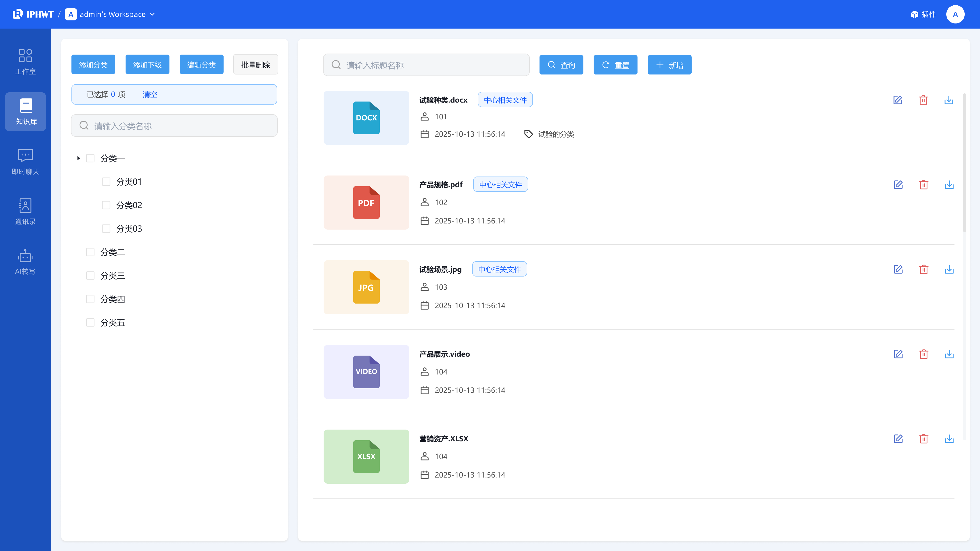Click the 中心相关文件 tag on 试验种类.docx
The height and width of the screenshot is (551, 980).
pyautogui.click(x=505, y=100)
